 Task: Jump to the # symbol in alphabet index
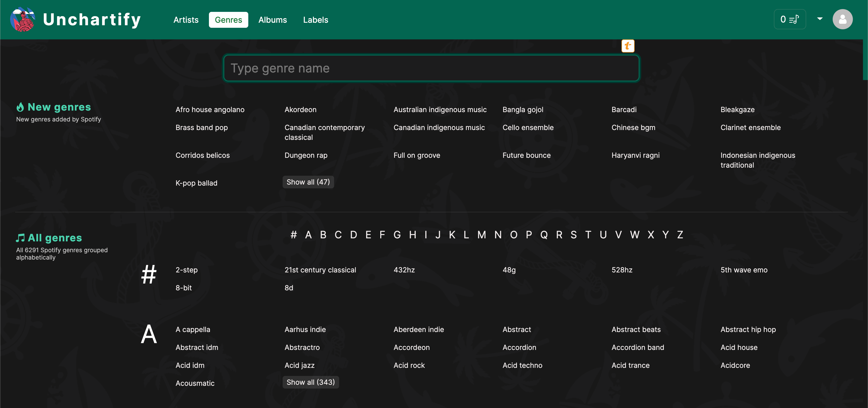click(293, 235)
